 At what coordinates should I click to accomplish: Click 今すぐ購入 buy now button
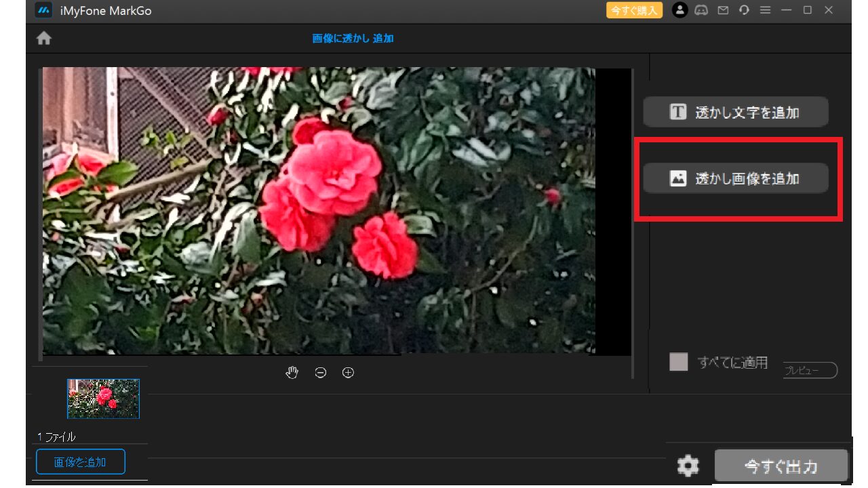click(x=634, y=10)
